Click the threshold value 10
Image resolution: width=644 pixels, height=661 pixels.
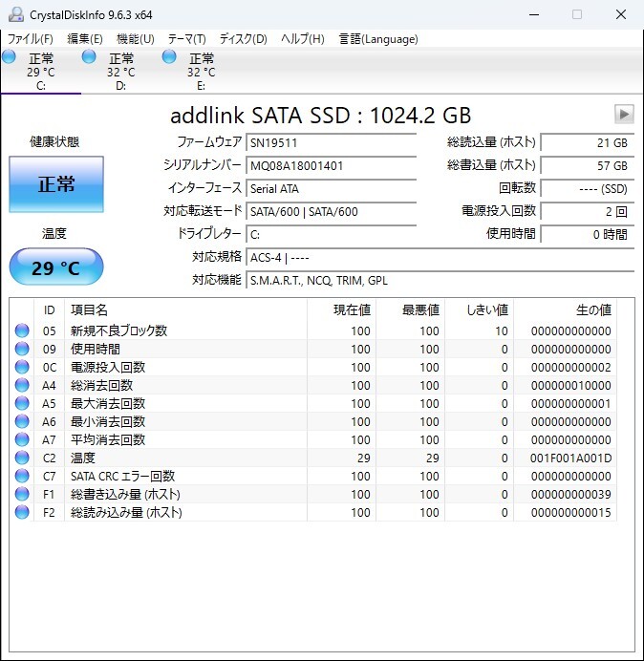[x=502, y=330]
